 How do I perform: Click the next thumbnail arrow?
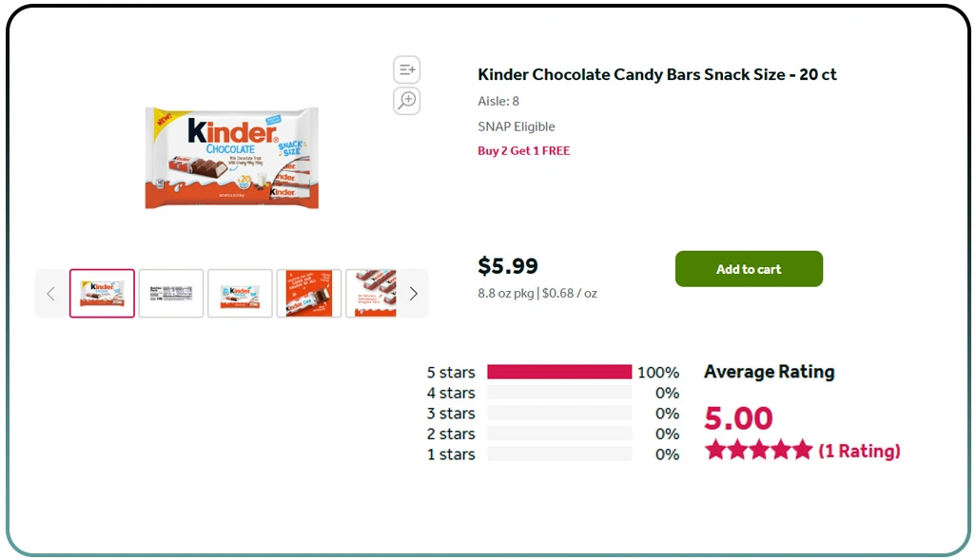tap(413, 294)
